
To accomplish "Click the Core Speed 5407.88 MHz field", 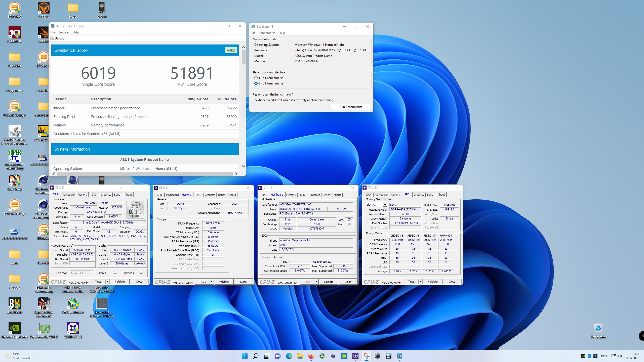I will pos(82,250).
